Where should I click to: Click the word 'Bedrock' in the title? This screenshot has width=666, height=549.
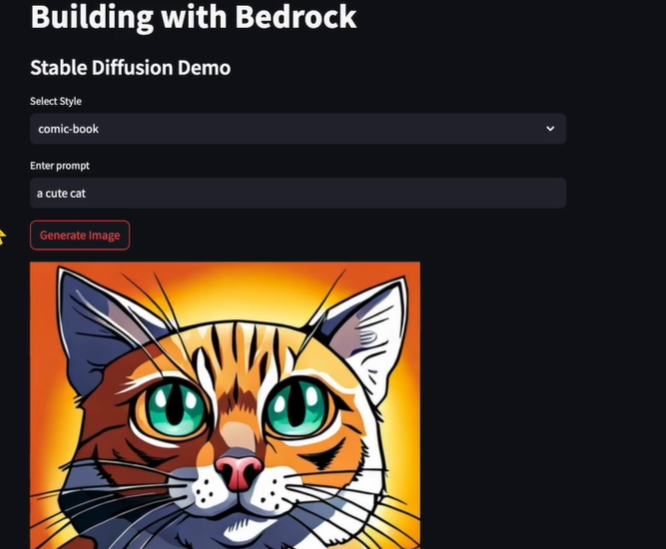coord(296,17)
